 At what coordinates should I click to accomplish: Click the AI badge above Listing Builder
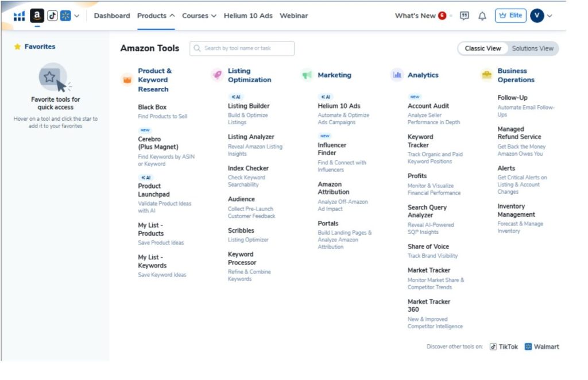pos(236,97)
